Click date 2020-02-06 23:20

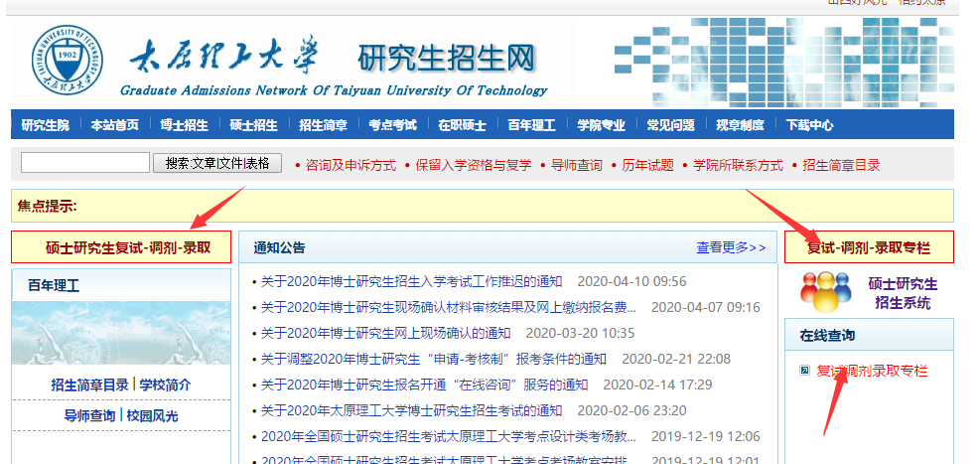tap(631, 411)
